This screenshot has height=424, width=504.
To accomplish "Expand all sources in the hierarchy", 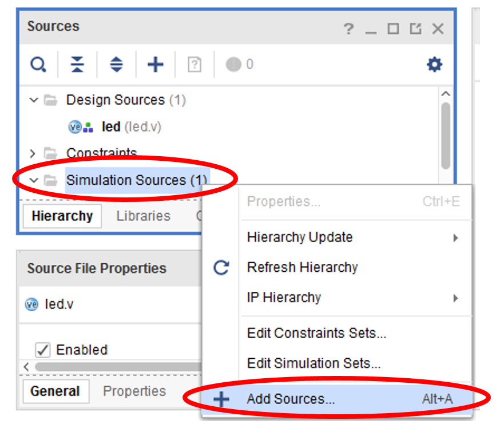I will click(116, 65).
